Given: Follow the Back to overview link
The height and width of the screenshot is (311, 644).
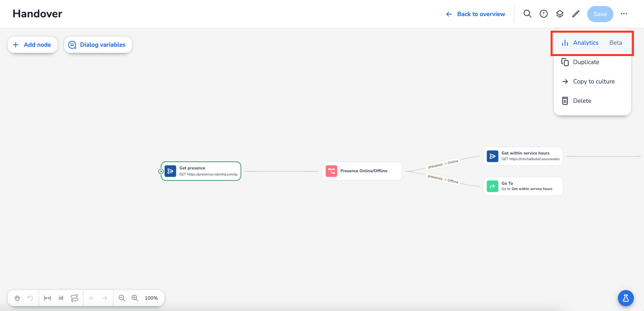Looking at the screenshot, I should tap(476, 14).
